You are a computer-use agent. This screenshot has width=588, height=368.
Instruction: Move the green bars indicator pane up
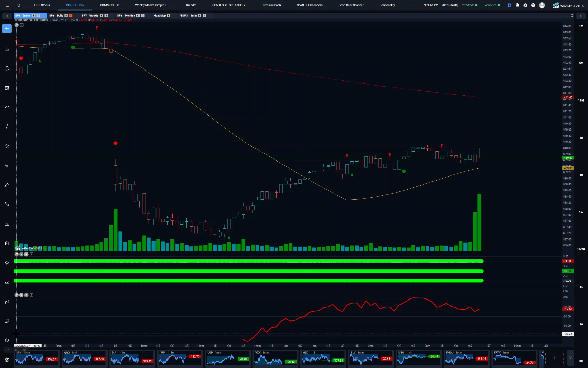(26, 254)
